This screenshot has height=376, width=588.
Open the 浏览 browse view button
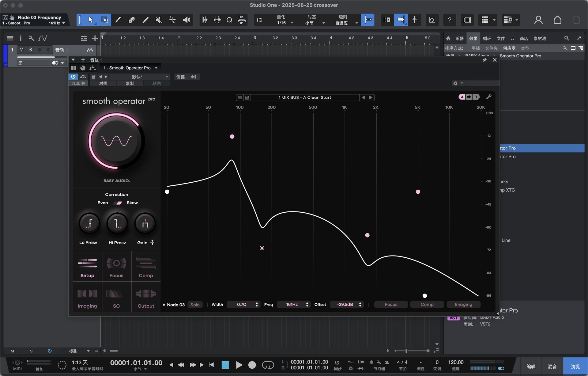tap(575, 367)
